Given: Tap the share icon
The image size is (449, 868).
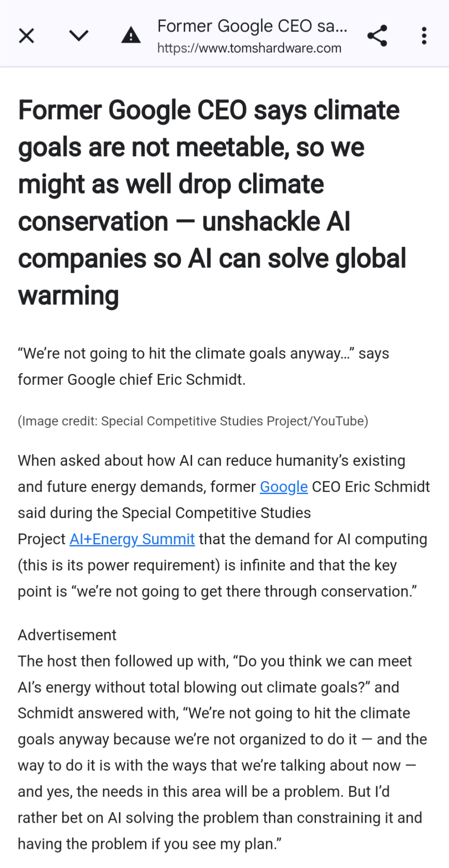Looking at the screenshot, I should click(377, 35).
